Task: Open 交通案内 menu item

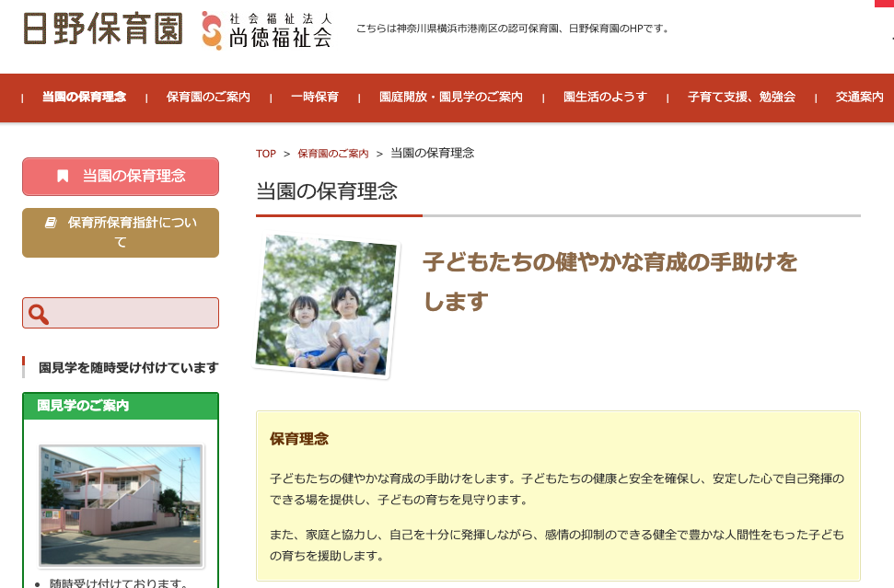Action: [859, 97]
